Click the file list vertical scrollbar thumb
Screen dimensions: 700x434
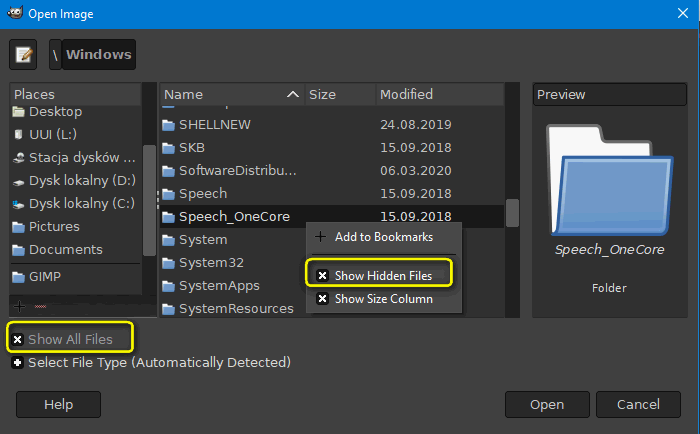coord(512,213)
